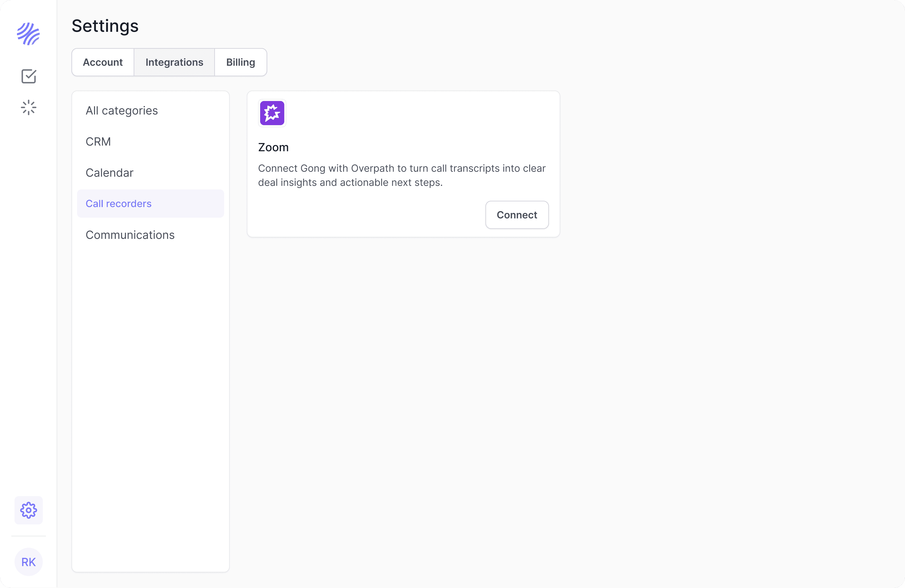
Task: Choose the Call recorders category
Action: pos(119,204)
